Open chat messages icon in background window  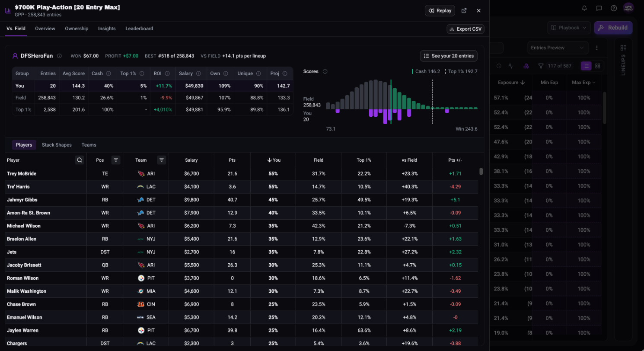(599, 8)
